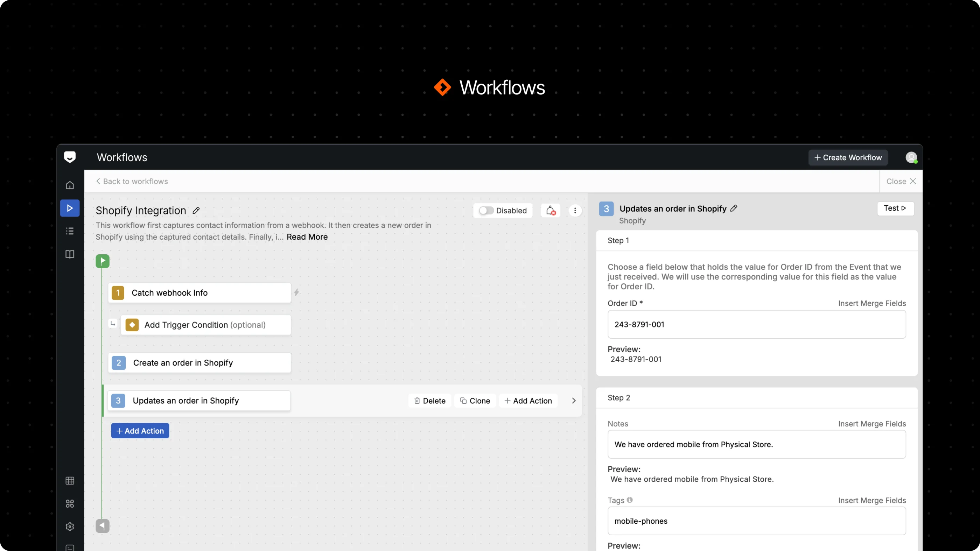Open the Home icon in sidebar
The width and height of the screenshot is (980, 551).
[70, 185]
